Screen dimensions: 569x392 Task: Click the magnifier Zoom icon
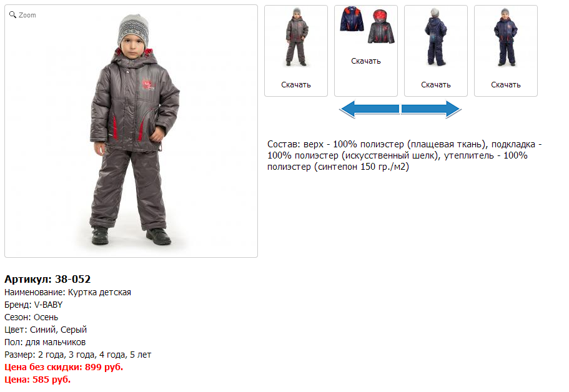click(12, 14)
